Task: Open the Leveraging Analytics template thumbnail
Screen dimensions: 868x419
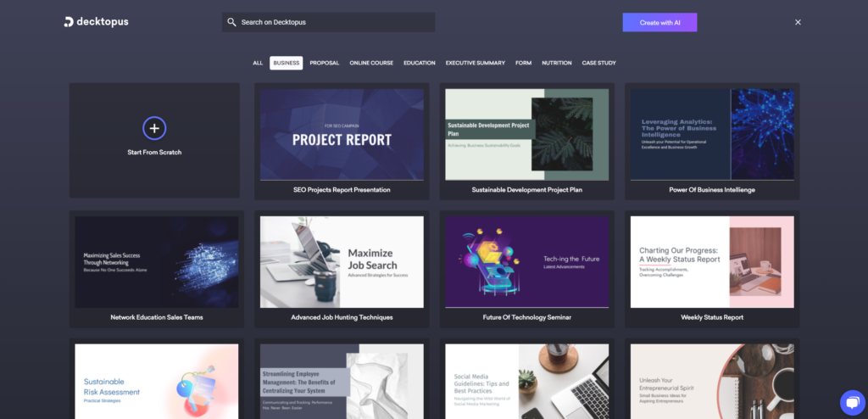Action: coord(712,135)
